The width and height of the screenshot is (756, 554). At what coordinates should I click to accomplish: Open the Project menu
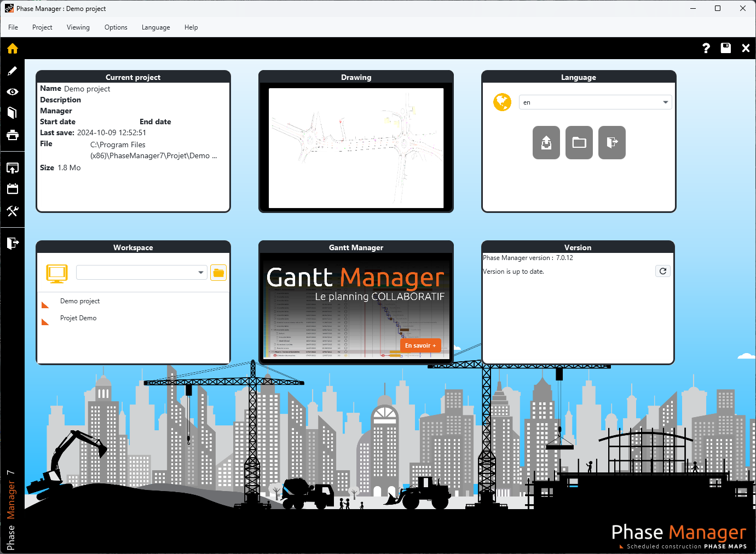(42, 27)
